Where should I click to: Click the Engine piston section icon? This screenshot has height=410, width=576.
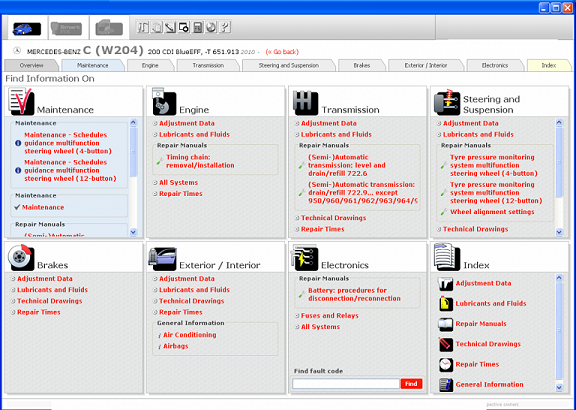[164, 101]
